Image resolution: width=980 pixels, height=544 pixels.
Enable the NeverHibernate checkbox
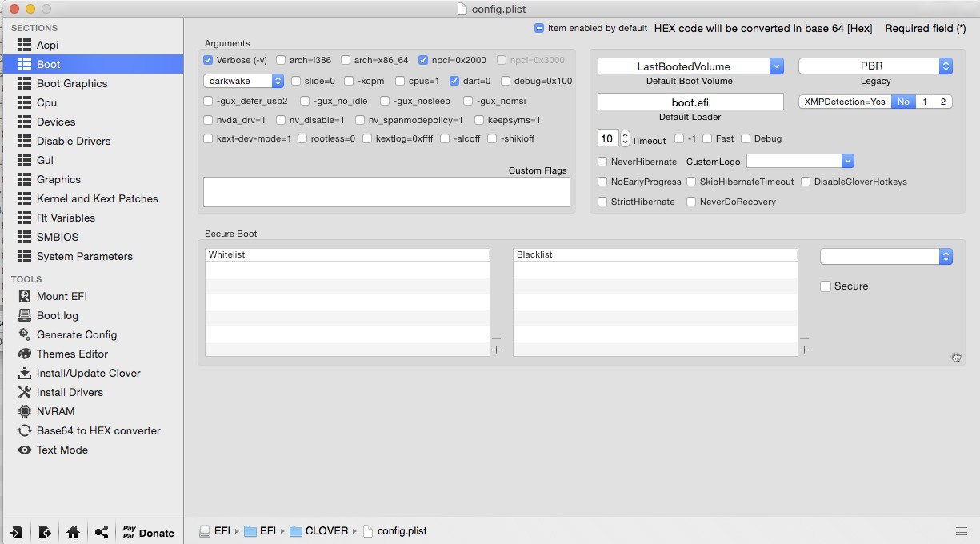coord(602,162)
